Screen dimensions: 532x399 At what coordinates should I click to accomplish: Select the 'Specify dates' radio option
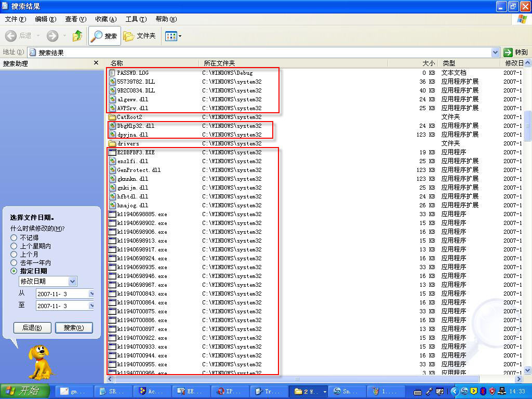[14, 271]
